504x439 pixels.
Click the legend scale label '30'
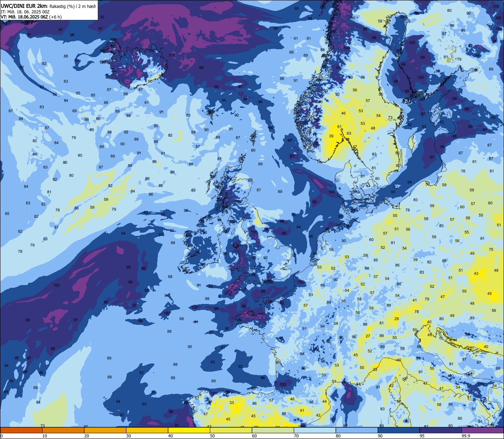click(x=128, y=436)
